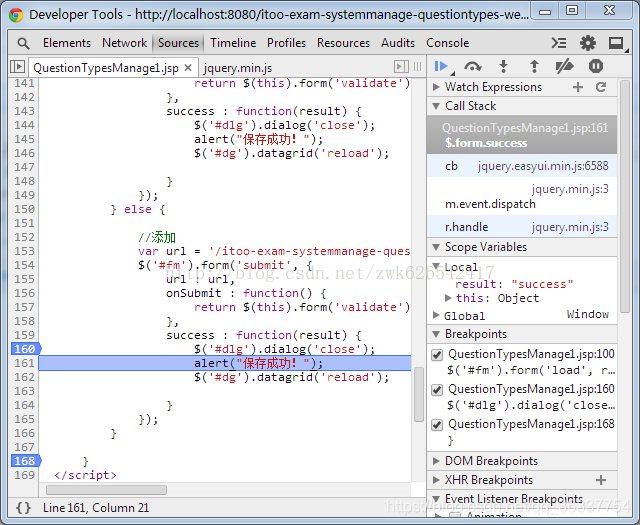
Task: Switch to the Audits panel
Action: click(x=398, y=43)
